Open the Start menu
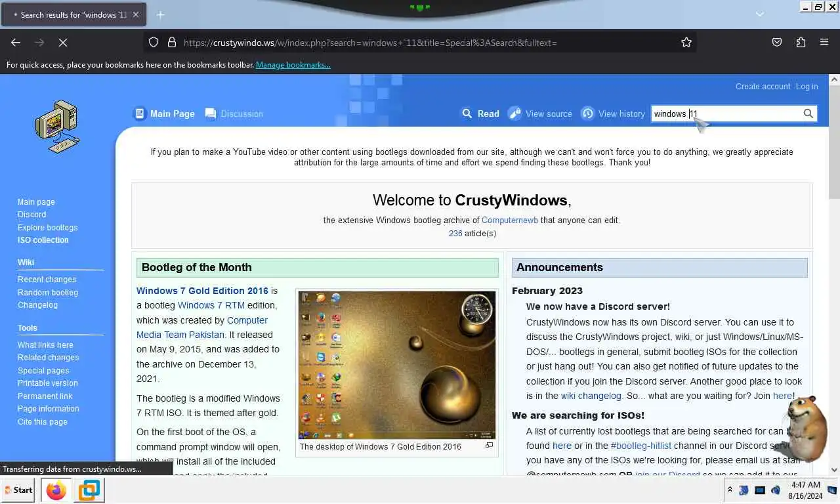Image resolution: width=840 pixels, height=504 pixels. pos(18,490)
